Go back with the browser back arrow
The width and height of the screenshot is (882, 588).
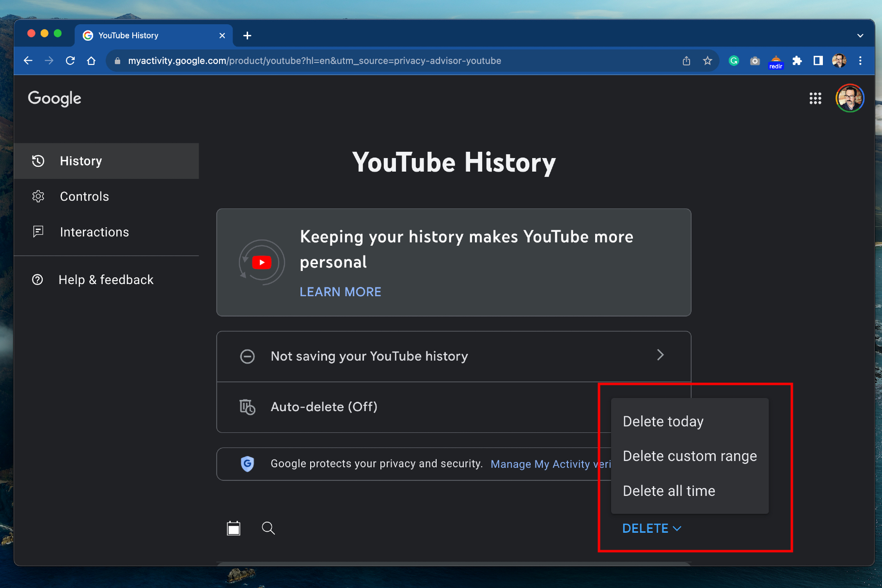tap(28, 61)
